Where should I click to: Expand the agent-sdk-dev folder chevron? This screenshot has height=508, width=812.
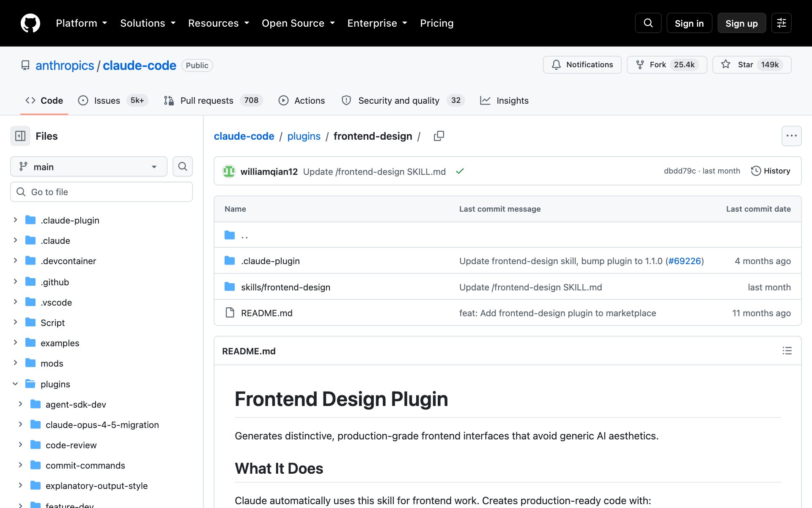pyautogui.click(x=20, y=403)
